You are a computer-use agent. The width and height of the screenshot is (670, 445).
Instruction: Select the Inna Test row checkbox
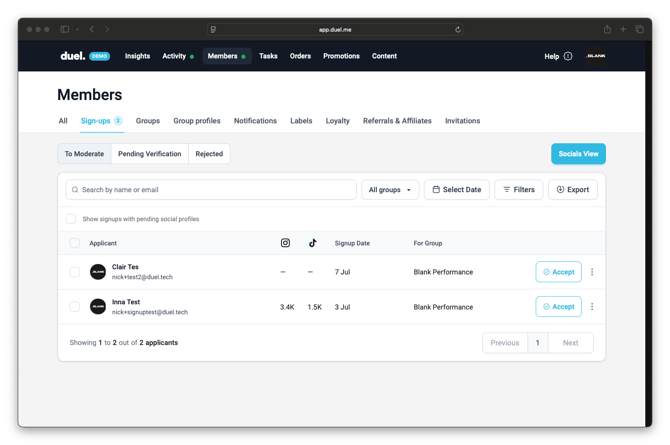coord(74,306)
